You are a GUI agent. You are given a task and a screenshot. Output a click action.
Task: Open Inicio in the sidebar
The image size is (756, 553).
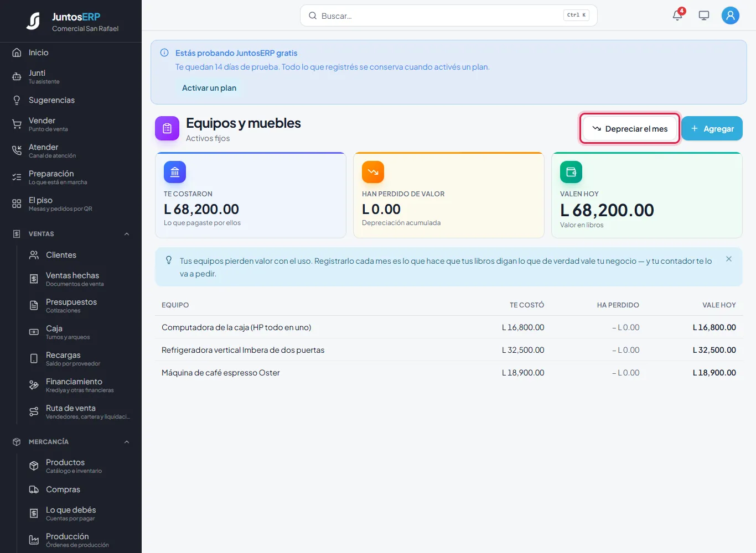point(71,53)
